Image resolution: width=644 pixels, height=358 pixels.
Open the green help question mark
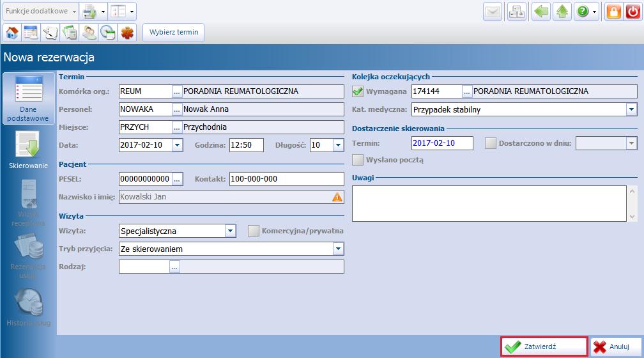pyautogui.click(x=583, y=12)
